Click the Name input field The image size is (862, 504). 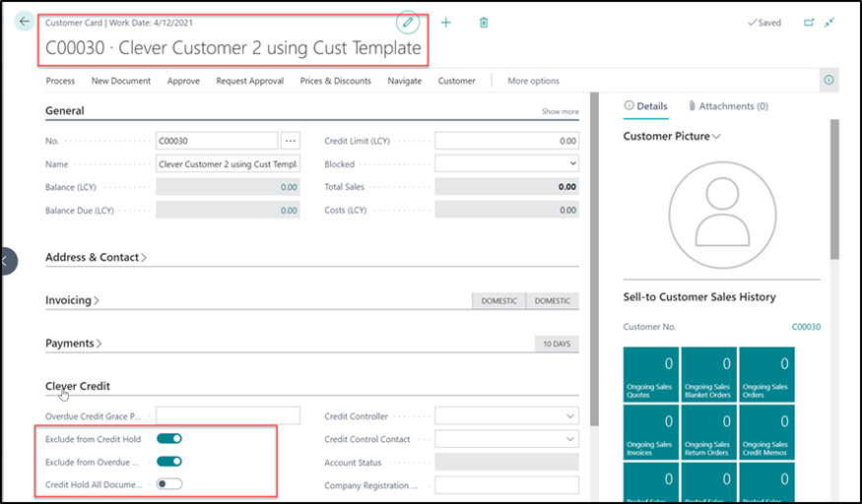(x=228, y=163)
